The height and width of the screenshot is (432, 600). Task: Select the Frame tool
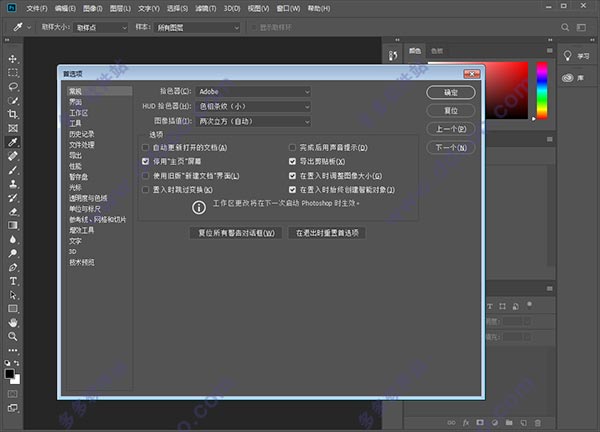pos(13,128)
